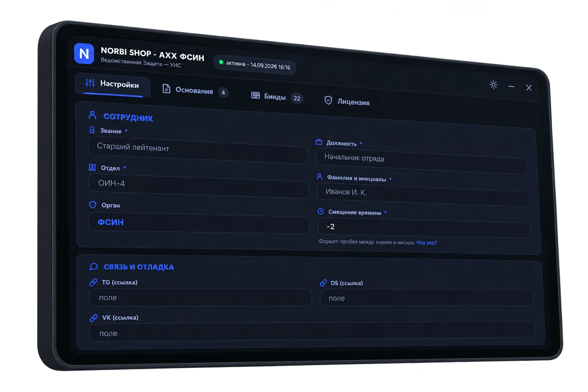Click the Звание field with Старший лейтенант
Viewport: 588px width, 392px height.
pos(198,150)
